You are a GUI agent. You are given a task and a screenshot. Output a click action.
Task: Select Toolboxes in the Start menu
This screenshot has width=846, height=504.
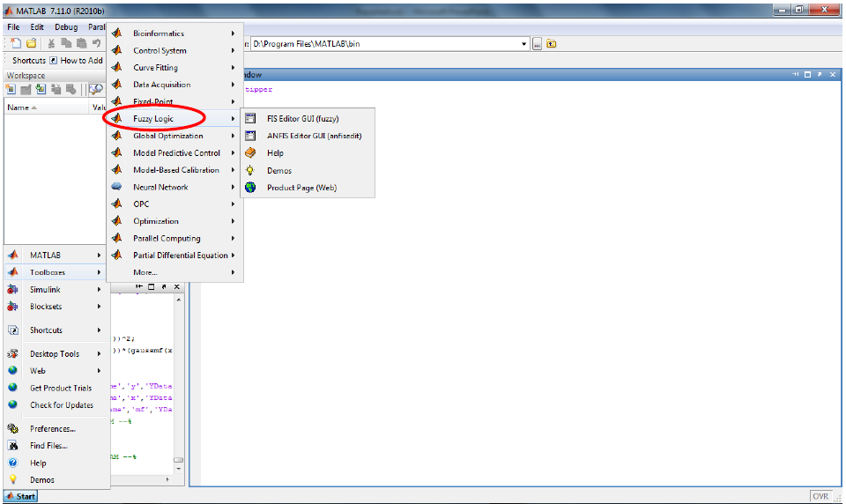(x=56, y=272)
